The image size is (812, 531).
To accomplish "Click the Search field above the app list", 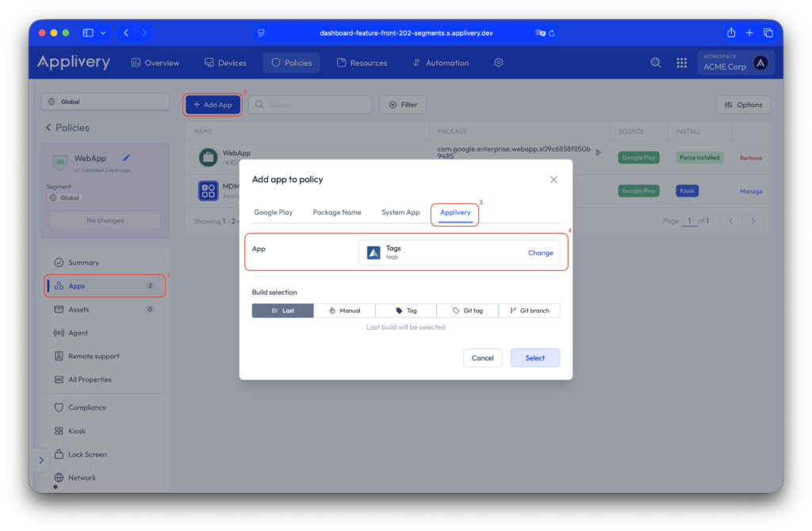I will [x=309, y=104].
